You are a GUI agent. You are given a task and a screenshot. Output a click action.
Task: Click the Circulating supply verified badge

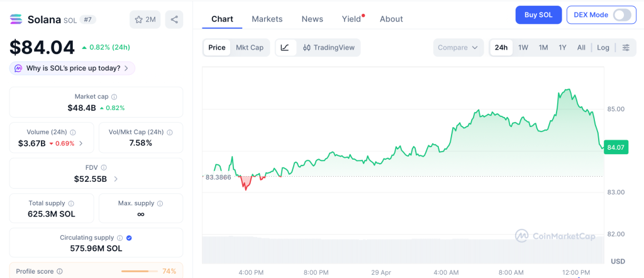tap(129, 238)
